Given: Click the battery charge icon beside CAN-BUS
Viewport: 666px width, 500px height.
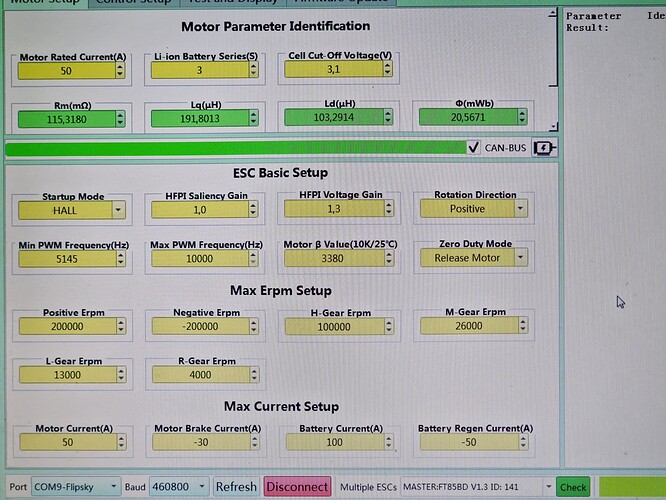Looking at the screenshot, I should point(545,148).
